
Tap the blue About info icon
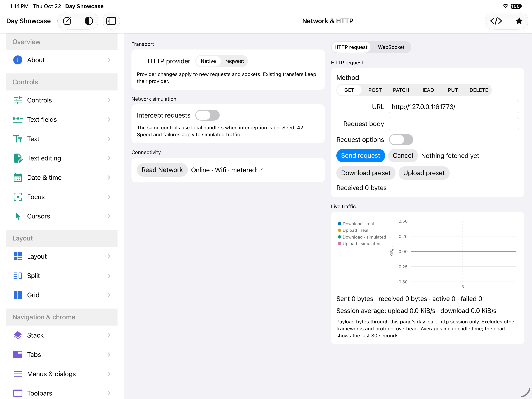[18, 60]
